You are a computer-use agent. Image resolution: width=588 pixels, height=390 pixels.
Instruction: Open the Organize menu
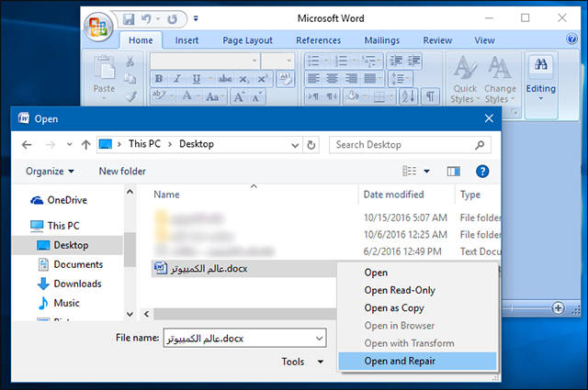pos(50,172)
